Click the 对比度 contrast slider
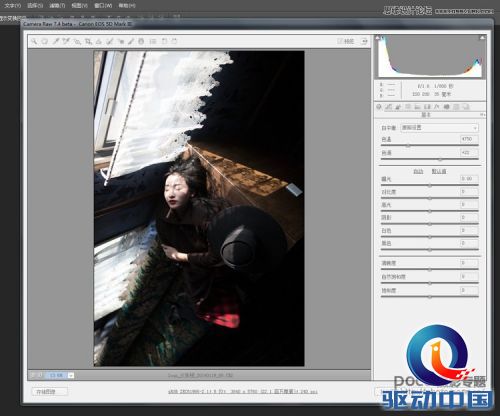 430,198
